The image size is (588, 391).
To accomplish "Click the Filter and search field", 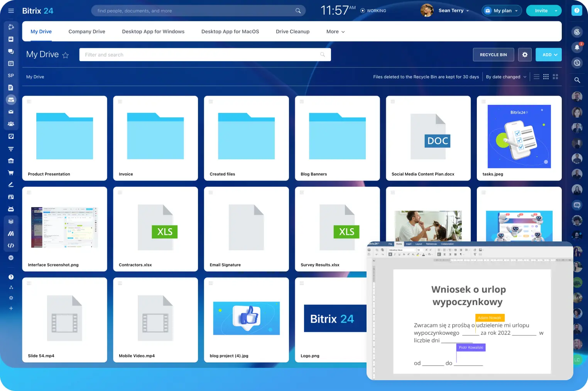I will click(x=201, y=55).
